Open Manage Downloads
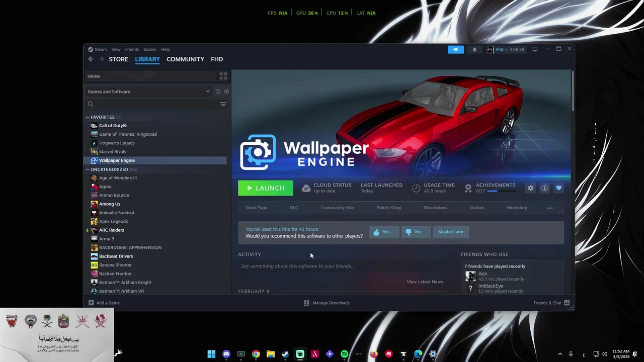 327,303
